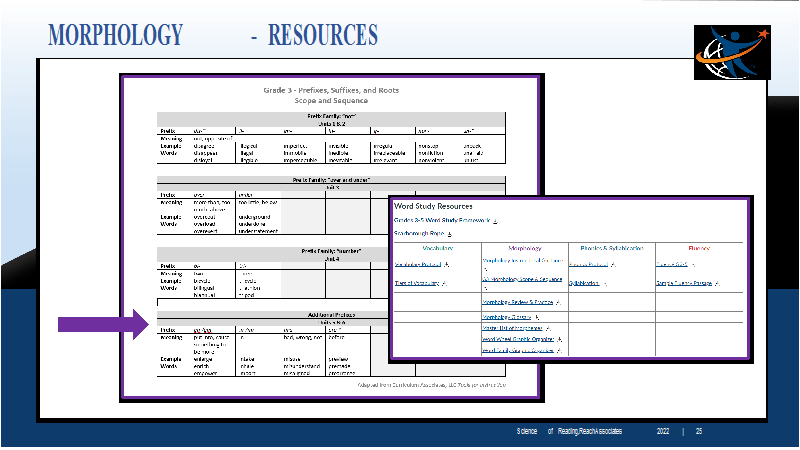Open the Tiers of Vocabulary link
The image size is (800, 450).
point(417,283)
